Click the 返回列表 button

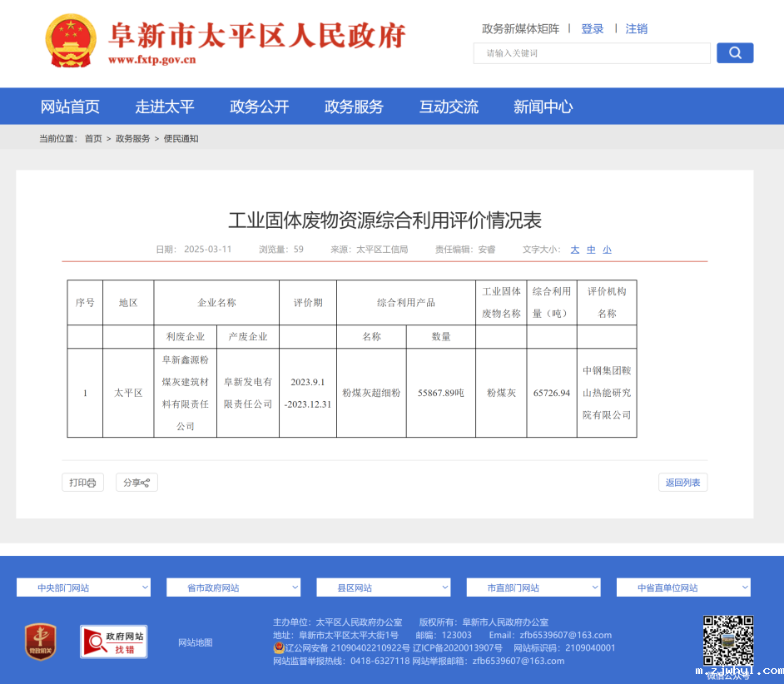682,483
